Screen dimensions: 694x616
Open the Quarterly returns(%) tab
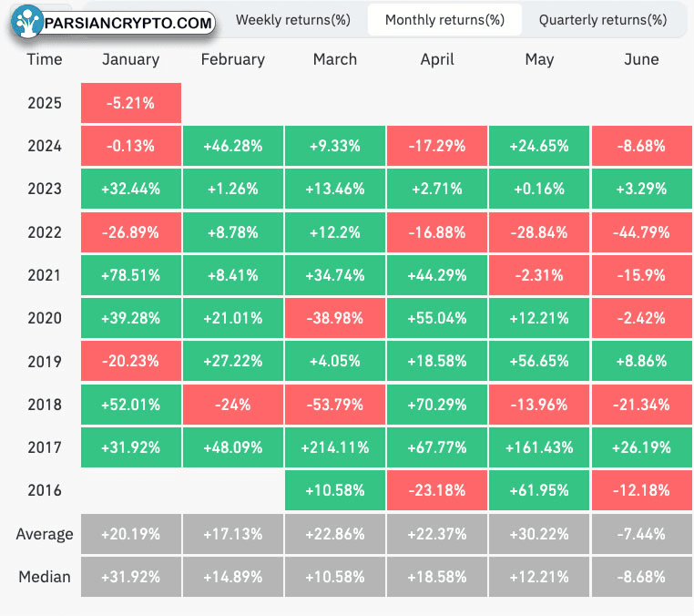click(603, 20)
